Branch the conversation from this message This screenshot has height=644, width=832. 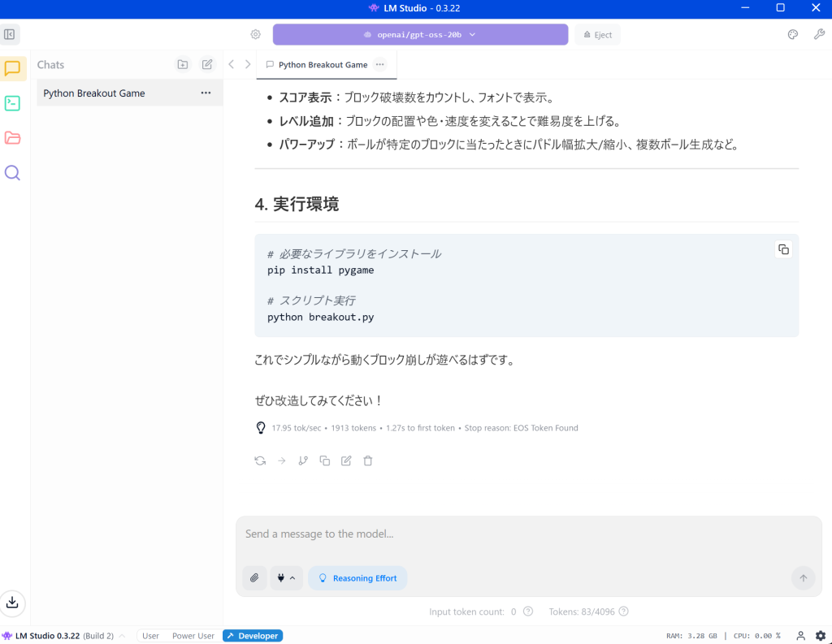[303, 460]
